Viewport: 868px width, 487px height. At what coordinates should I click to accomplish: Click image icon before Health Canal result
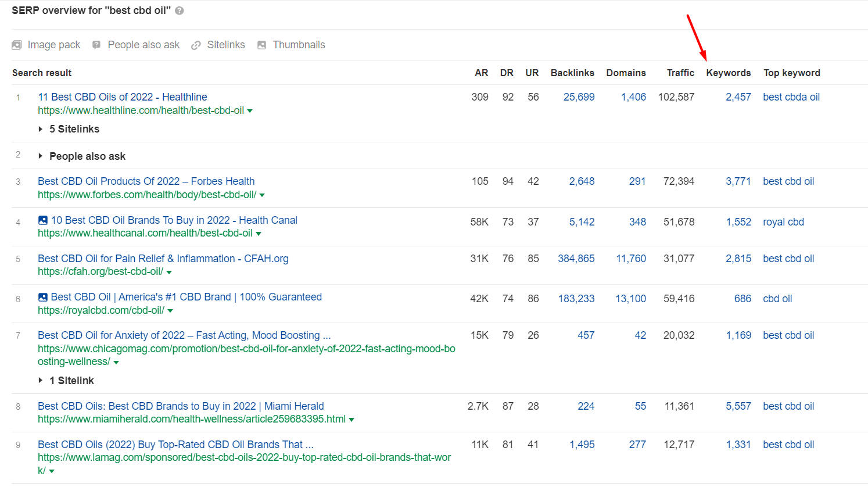(43, 220)
